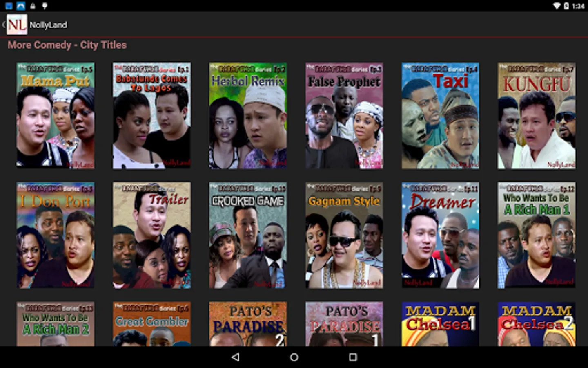Choose the Taxi episode poster

[x=441, y=115]
